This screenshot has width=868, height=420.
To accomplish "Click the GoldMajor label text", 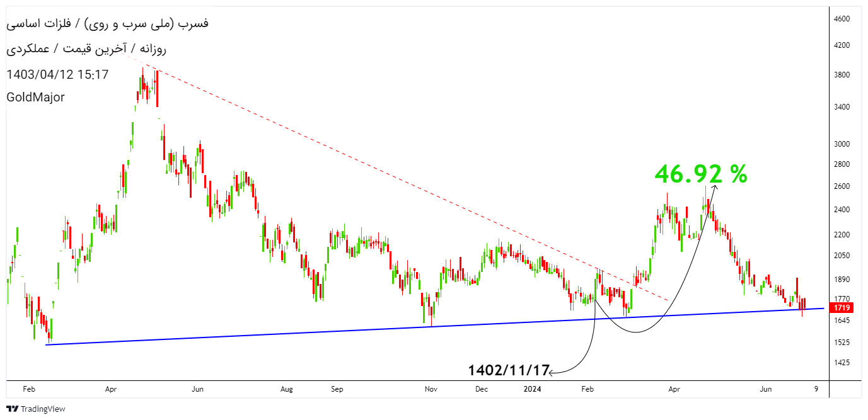I will click(35, 98).
